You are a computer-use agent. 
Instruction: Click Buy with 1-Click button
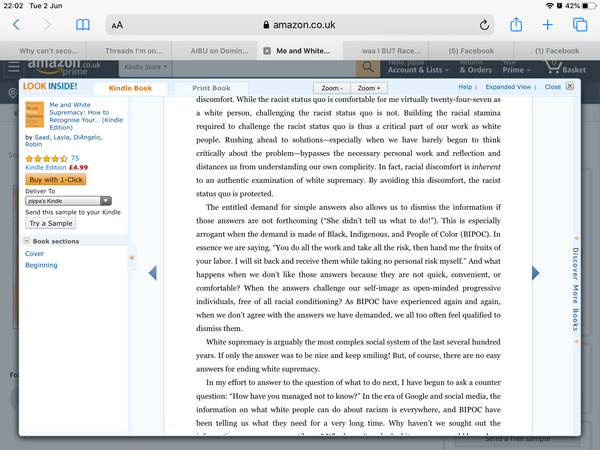pyautogui.click(x=56, y=179)
